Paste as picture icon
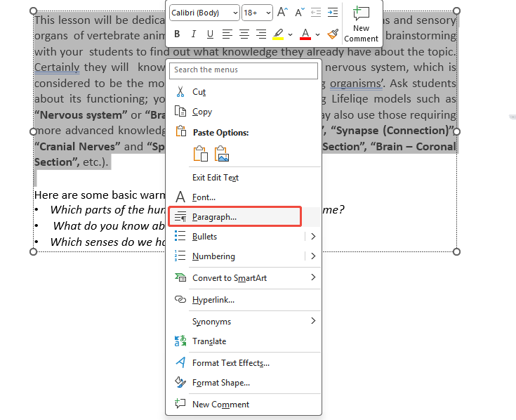Image resolution: width=516 pixels, height=420 pixels. tap(222, 154)
